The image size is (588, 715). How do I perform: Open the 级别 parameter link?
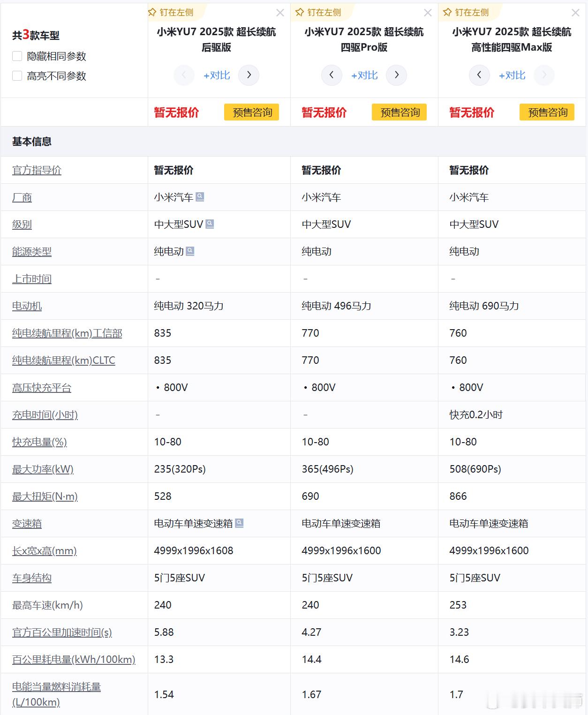coord(22,225)
